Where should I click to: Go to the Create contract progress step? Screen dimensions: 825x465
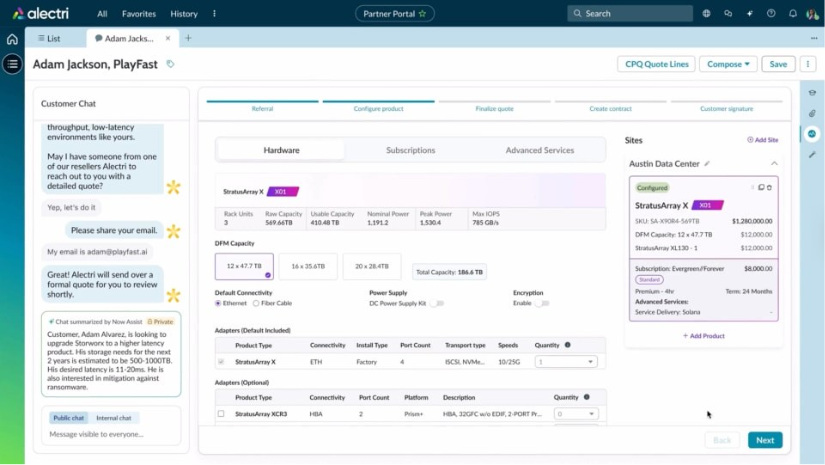tap(610, 108)
